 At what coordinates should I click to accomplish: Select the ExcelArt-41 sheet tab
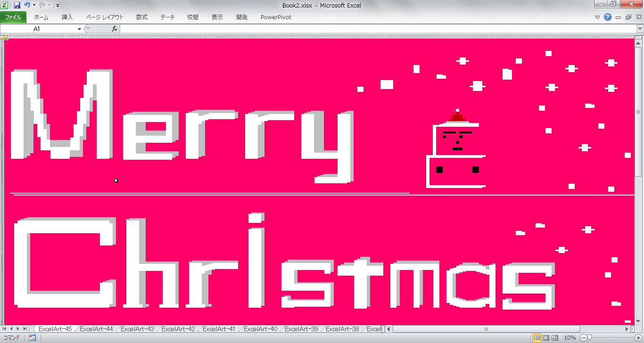tap(219, 329)
